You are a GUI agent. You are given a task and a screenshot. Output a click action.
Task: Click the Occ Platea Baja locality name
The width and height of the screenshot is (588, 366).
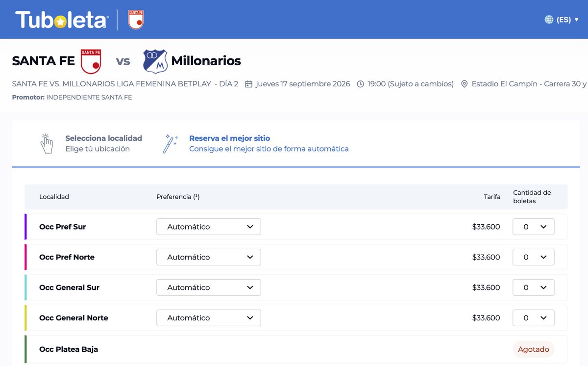[x=69, y=349]
